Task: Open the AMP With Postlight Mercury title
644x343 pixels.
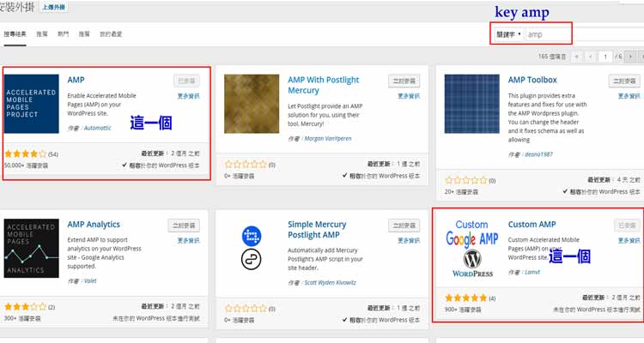Action: [323, 85]
